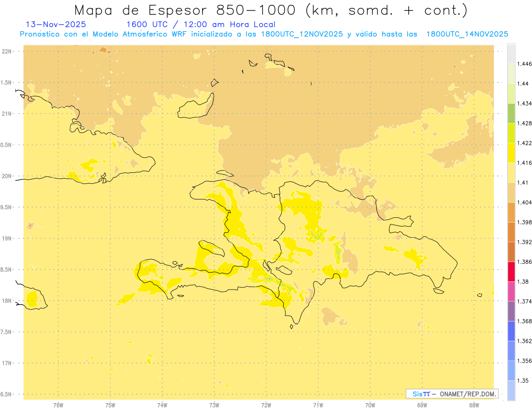Click the 17N latitude axis label
The width and height of the screenshot is (532, 411).
(x=6, y=363)
